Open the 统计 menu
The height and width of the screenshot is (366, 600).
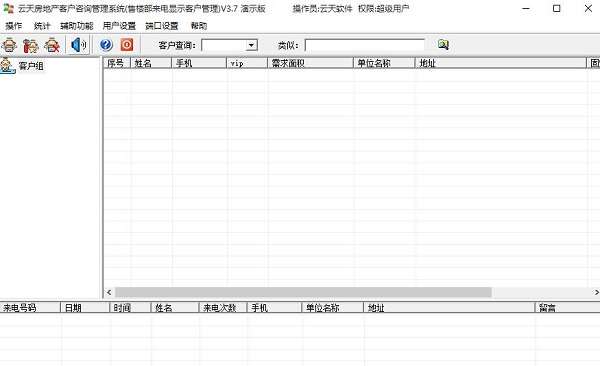point(42,26)
